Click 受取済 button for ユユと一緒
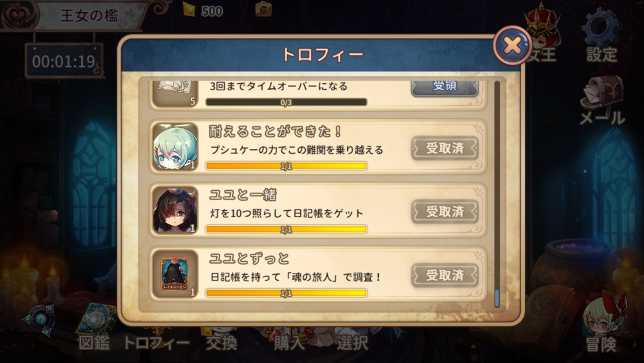Screen dimensions: 644x363 pyautogui.click(x=445, y=211)
